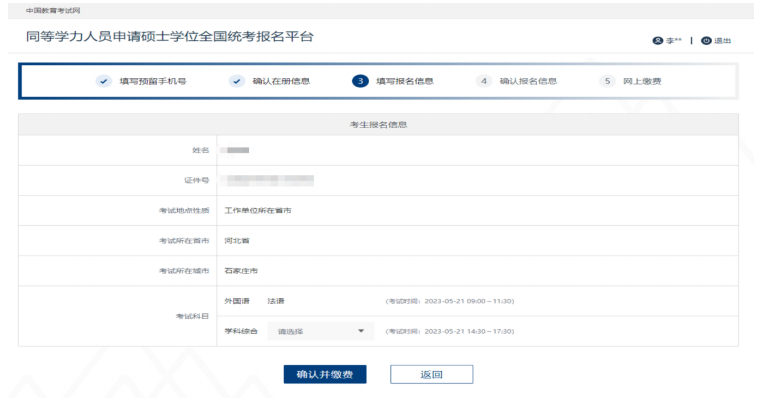Click the exam time 2023-05-21 14:30–17:30

450,332
